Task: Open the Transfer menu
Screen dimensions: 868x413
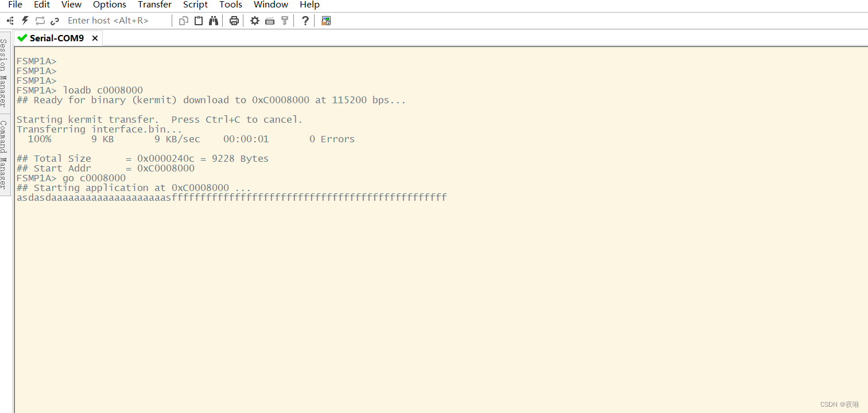Action: click(154, 5)
